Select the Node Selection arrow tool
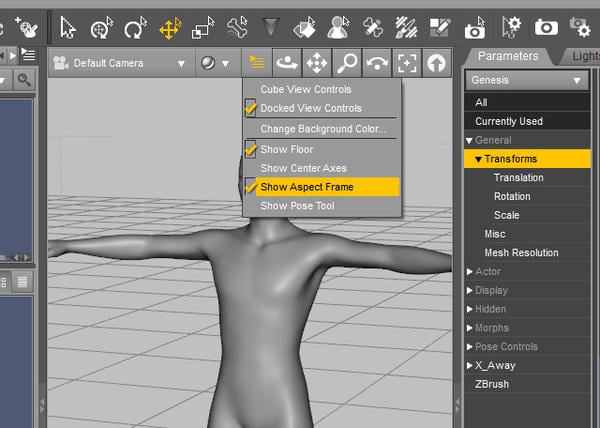The height and width of the screenshot is (428, 600). 68,28
